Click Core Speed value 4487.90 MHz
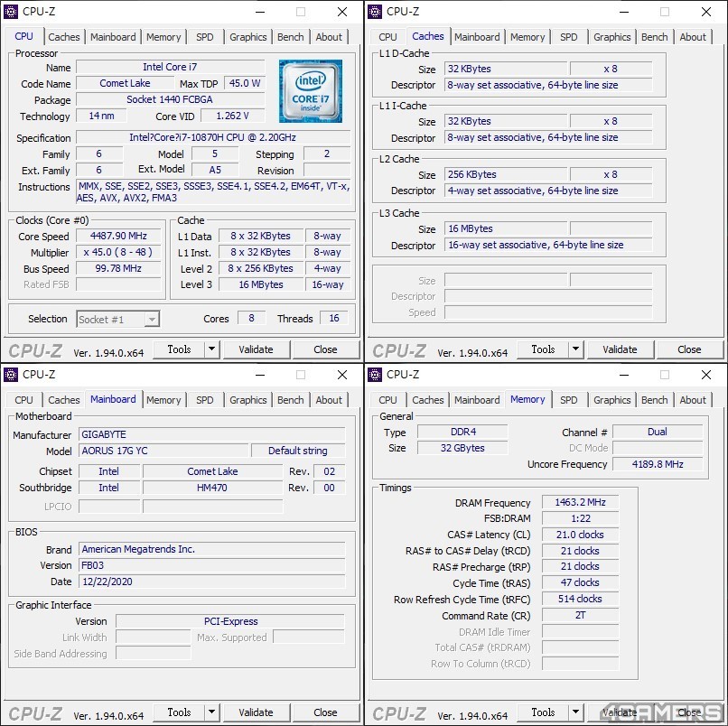 pyautogui.click(x=118, y=236)
